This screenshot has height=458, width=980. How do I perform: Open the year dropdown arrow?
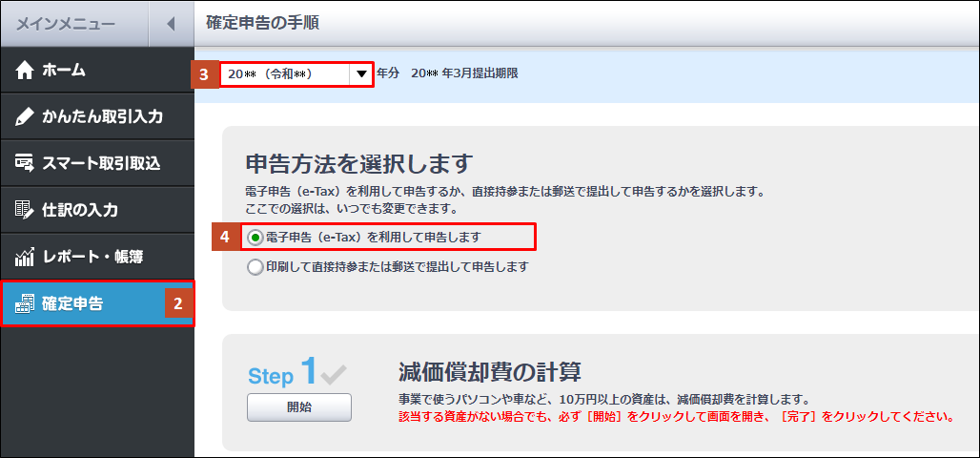(360, 73)
